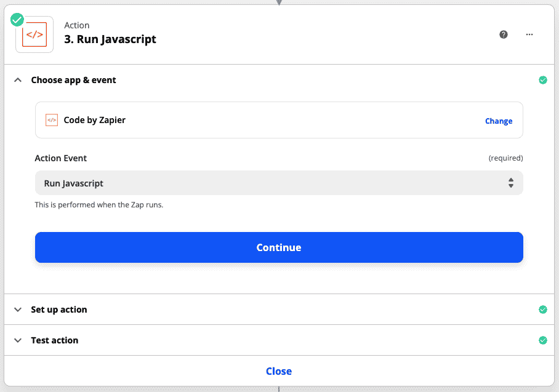Image resolution: width=559 pixels, height=392 pixels.
Task: Click the small Code by Zapier app logo
Action: [x=52, y=120]
